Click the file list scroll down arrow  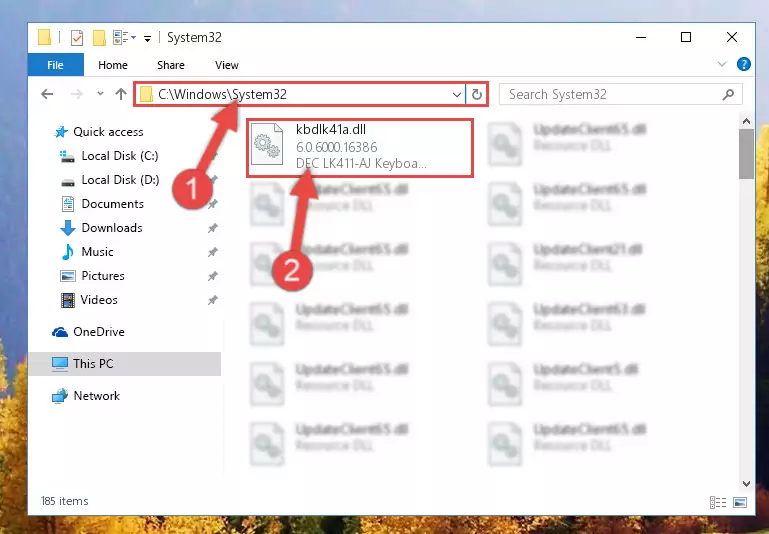[746, 483]
